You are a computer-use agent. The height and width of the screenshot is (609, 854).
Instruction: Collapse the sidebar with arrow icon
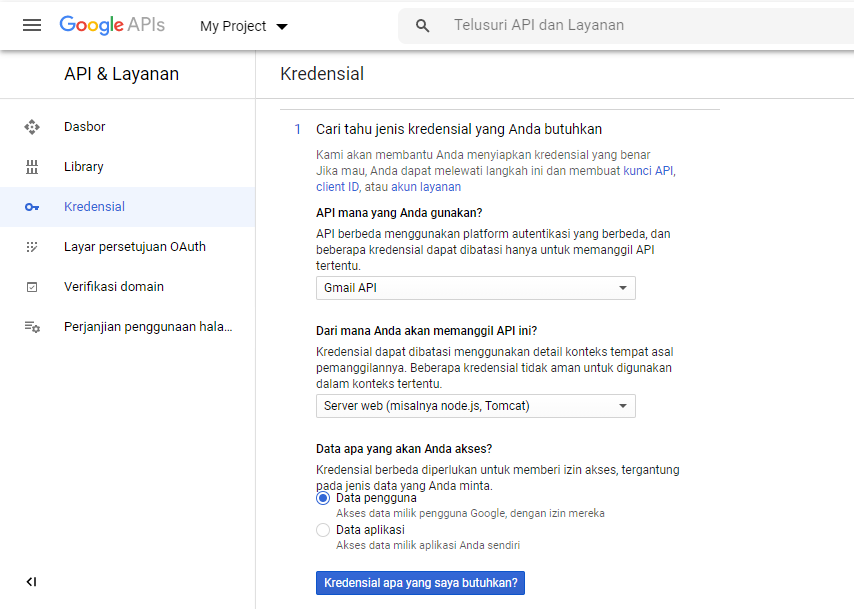point(31,582)
